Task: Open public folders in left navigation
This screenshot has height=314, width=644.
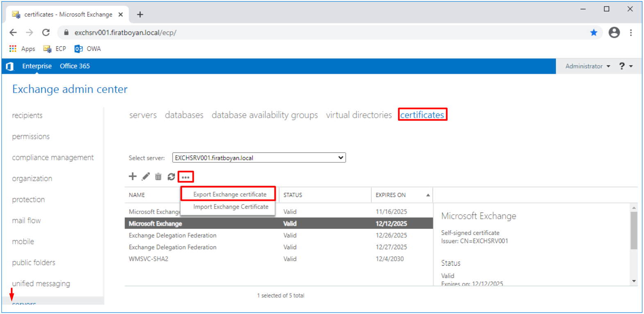Action: 34,262
